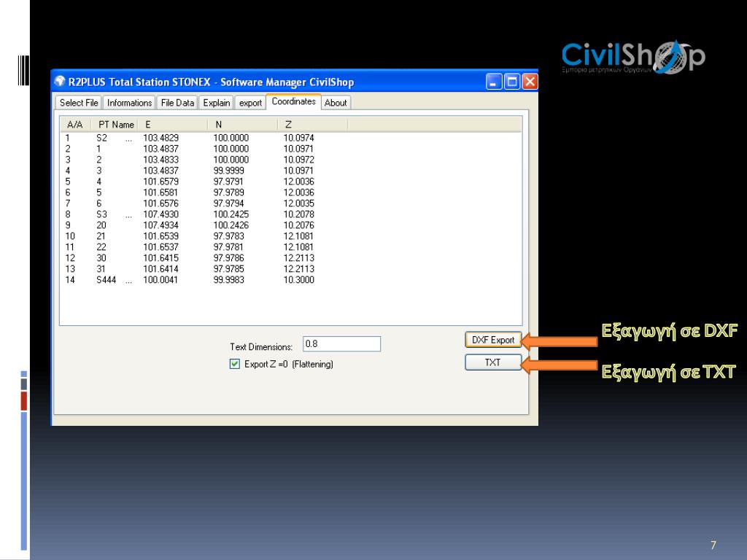
Task: Click Z value 10.0972
Action: click(x=298, y=160)
